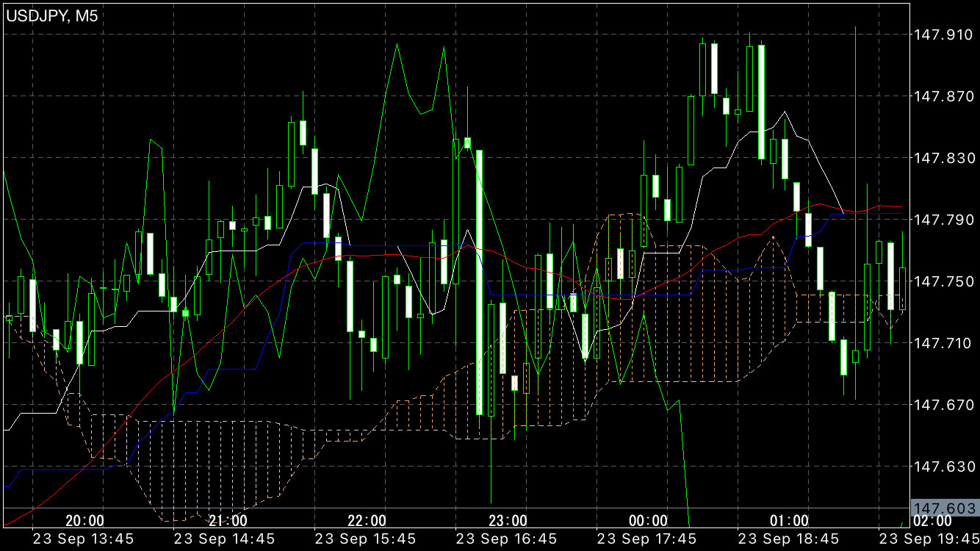Click the 147.710 price level label
This screenshot has width=980, height=551.
(x=943, y=343)
